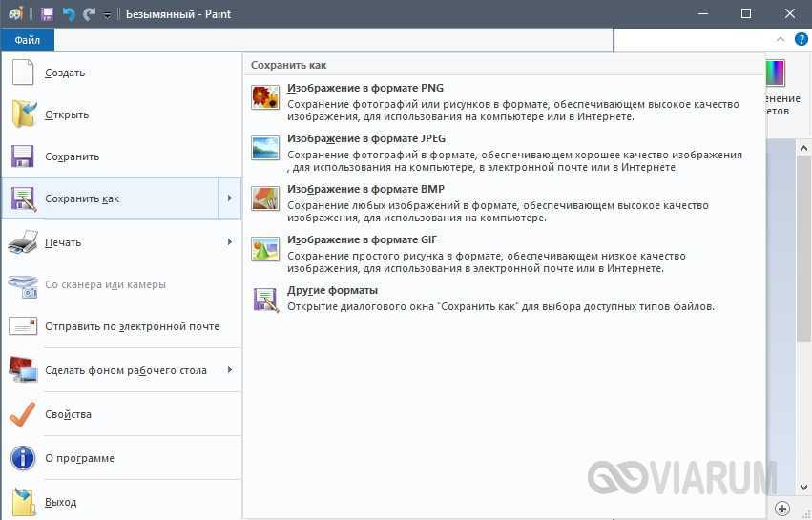The image size is (812, 520).
Task: Click the Сохранить floppy disk icon
Action: [x=23, y=156]
